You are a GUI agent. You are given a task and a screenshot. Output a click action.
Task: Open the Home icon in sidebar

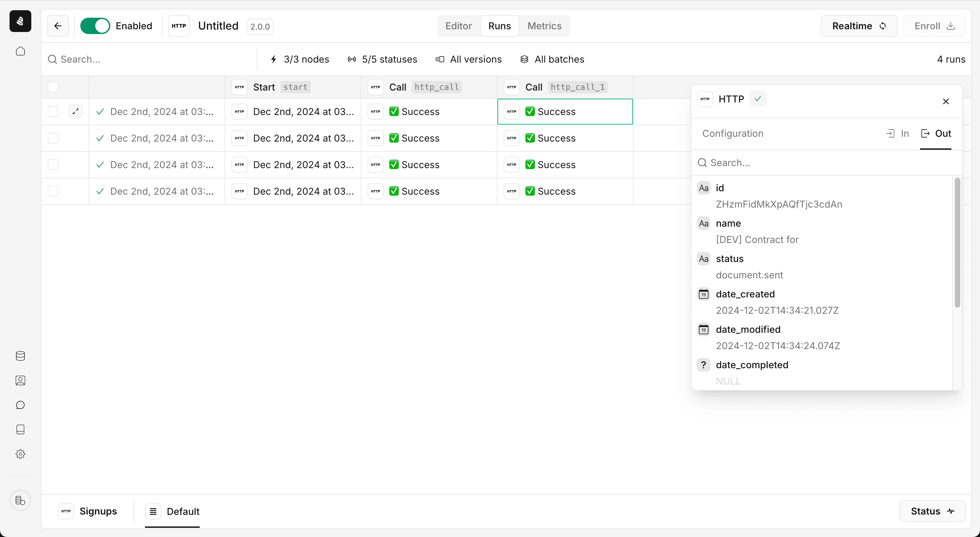tap(20, 51)
